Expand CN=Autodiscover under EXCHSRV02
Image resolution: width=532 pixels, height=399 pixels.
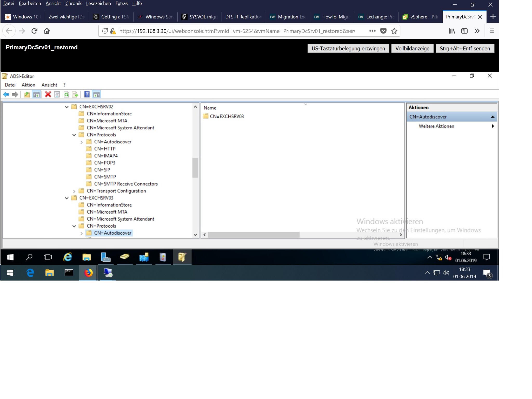(81, 142)
